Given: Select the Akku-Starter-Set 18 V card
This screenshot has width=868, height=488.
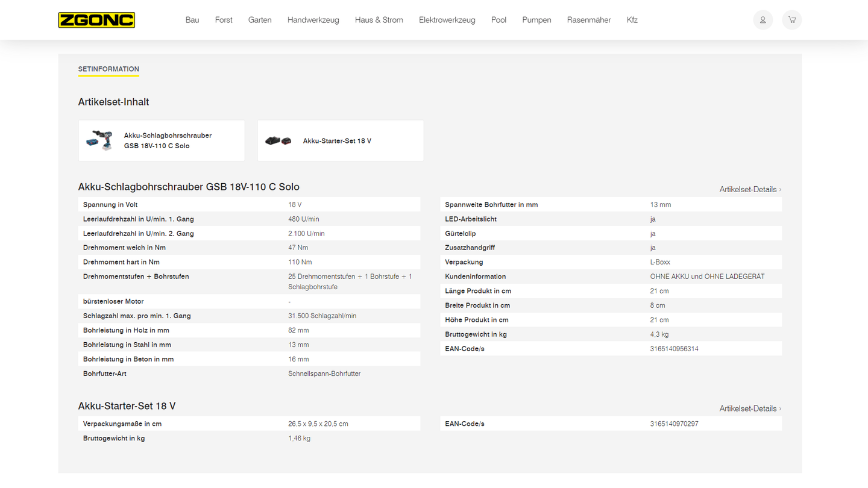Looking at the screenshot, I should [340, 140].
